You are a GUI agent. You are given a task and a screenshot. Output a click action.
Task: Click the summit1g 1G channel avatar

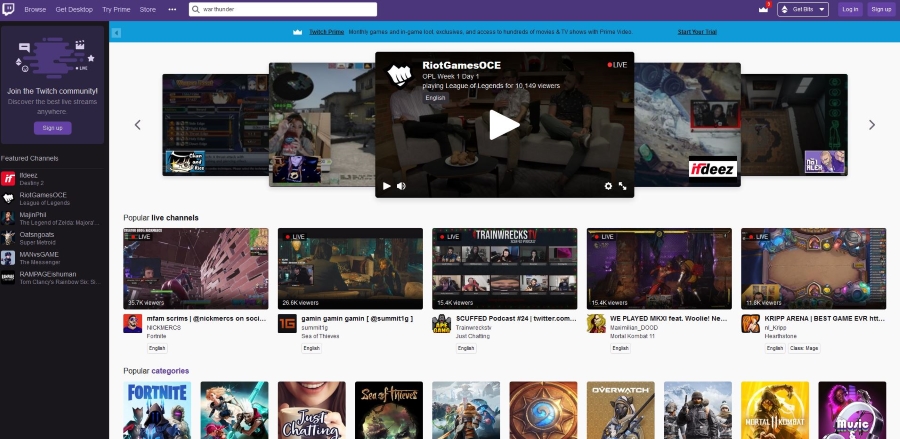point(287,323)
